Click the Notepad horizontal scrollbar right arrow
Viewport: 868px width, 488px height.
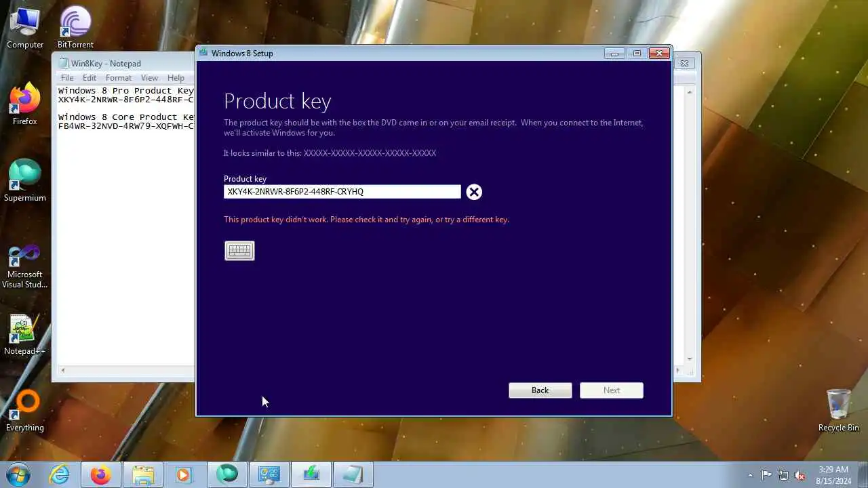[677, 370]
